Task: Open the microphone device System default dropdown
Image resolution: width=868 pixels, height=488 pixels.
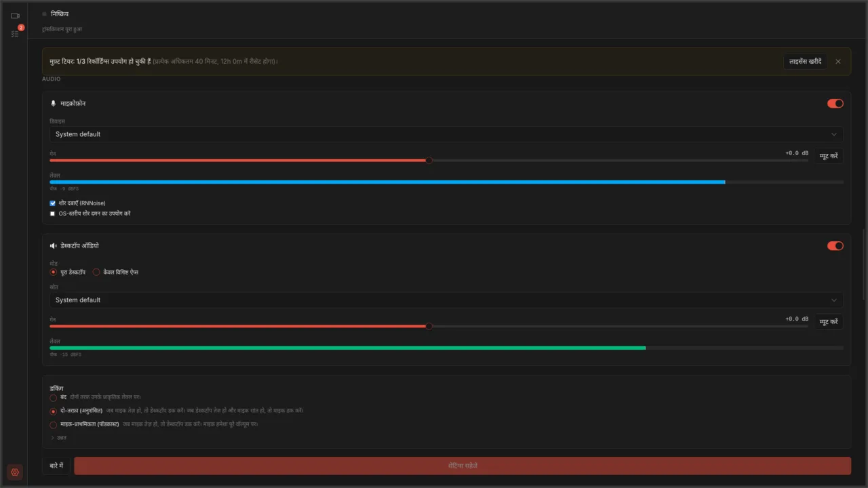Action: click(446, 134)
